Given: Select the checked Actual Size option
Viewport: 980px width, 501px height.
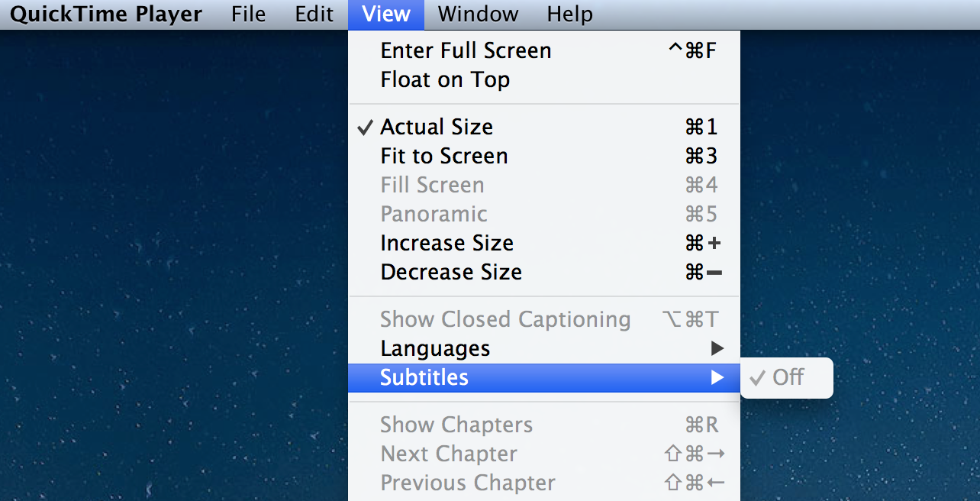Looking at the screenshot, I should coord(437,127).
